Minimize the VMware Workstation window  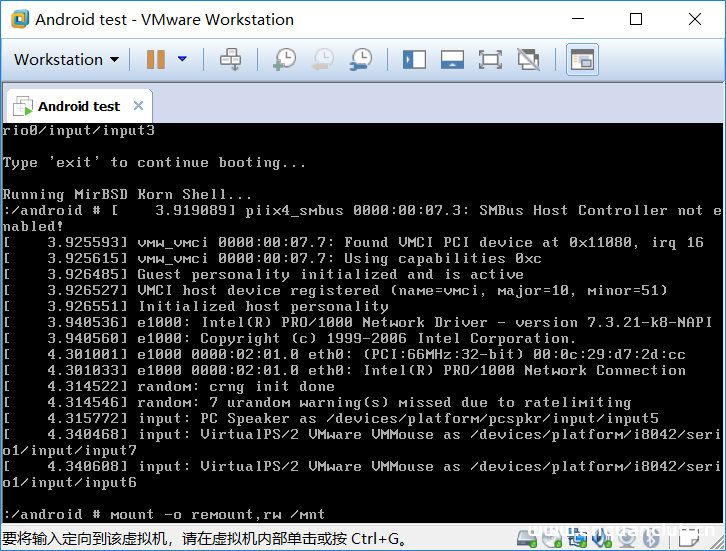tap(578, 19)
